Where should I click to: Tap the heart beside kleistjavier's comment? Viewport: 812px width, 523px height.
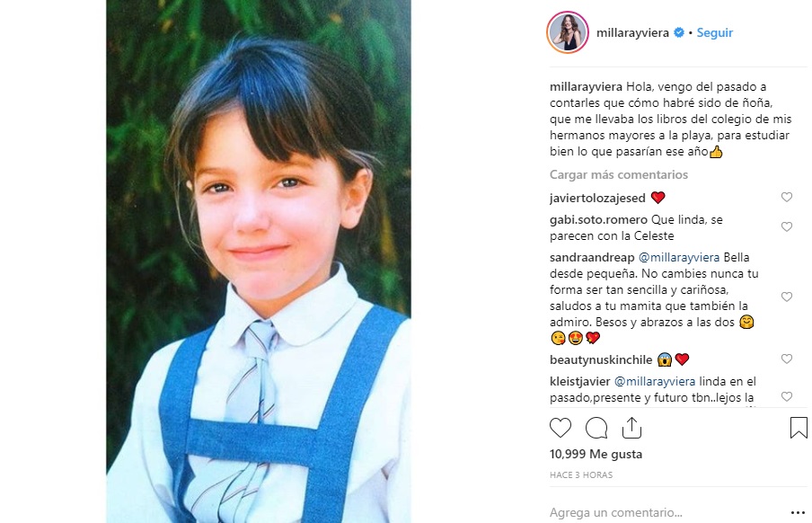coord(787,396)
